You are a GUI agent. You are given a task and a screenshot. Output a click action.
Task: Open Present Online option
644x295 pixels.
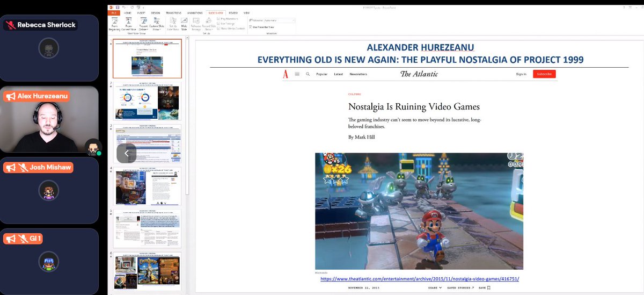pyautogui.click(x=143, y=25)
